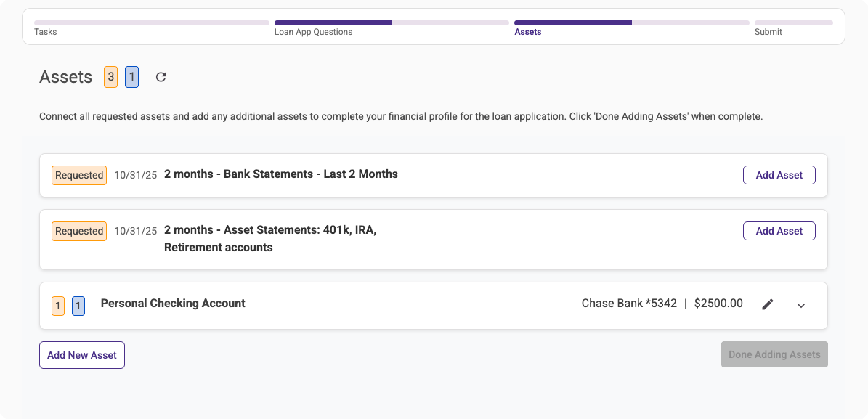Go to the Tasks step
This screenshot has width=868, height=419.
point(45,32)
